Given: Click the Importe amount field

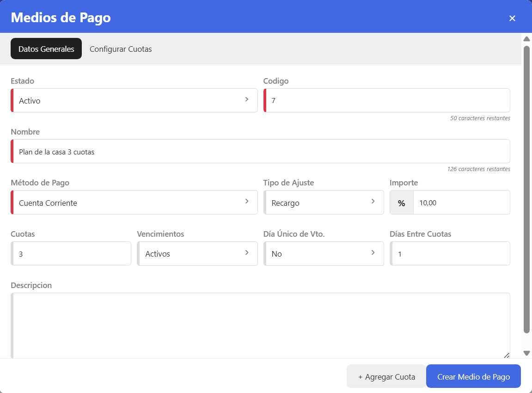Looking at the screenshot, I should [x=461, y=203].
